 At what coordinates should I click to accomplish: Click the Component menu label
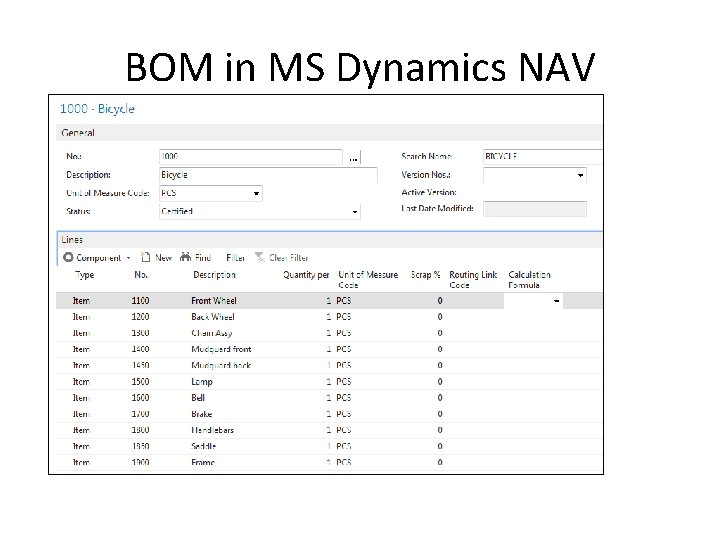coord(99,258)
